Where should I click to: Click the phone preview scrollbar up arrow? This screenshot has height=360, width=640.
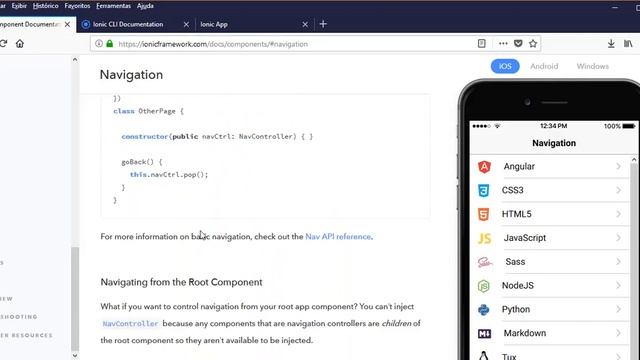tap(634, 160)
